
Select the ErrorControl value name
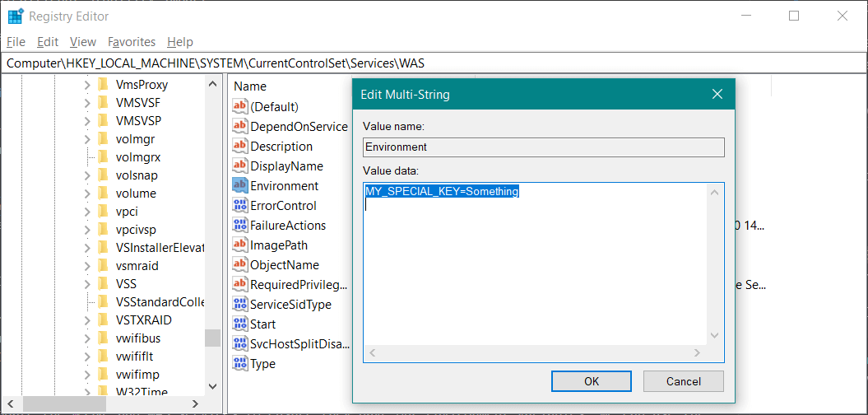pyautogui.click(x=283, y=206)
